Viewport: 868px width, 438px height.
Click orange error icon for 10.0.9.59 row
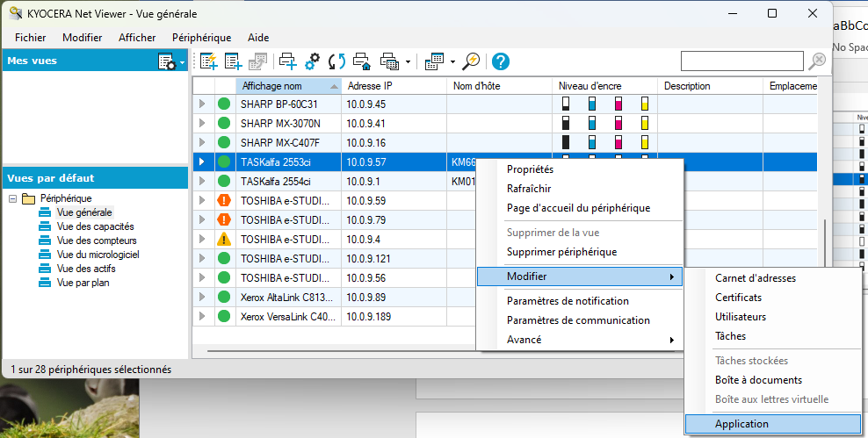coord(224,200)
